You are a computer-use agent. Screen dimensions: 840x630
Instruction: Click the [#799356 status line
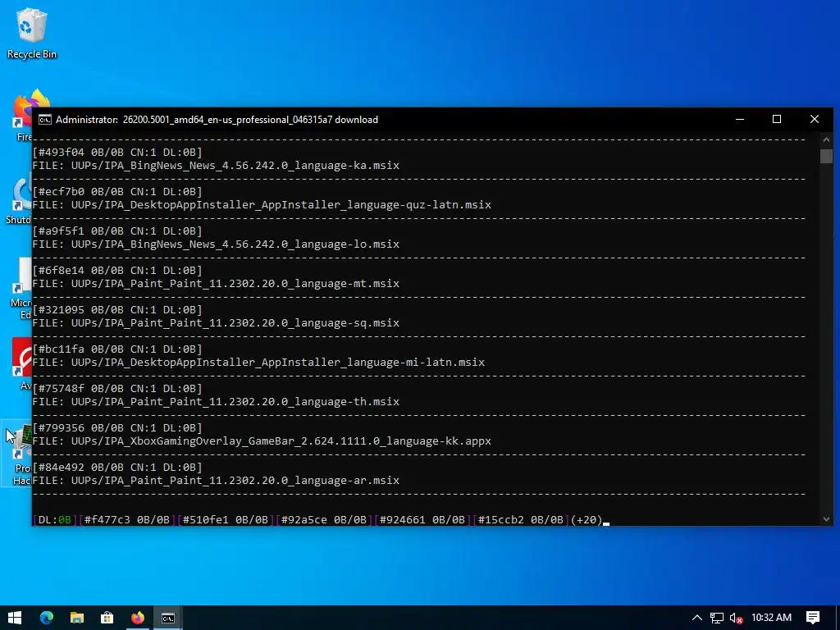coord(117,428)
